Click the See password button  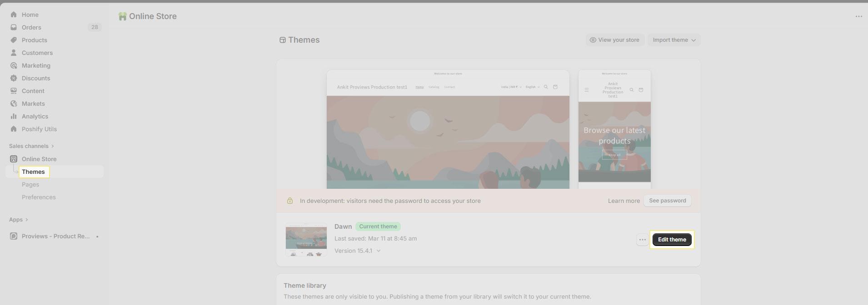coord(667,201)
